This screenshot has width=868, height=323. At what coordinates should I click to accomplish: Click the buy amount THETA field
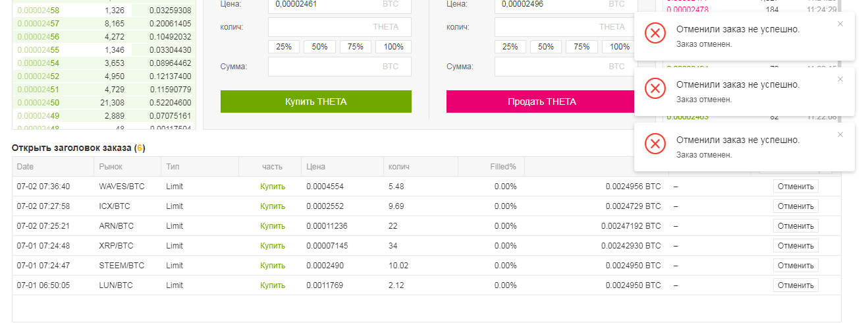339,27
